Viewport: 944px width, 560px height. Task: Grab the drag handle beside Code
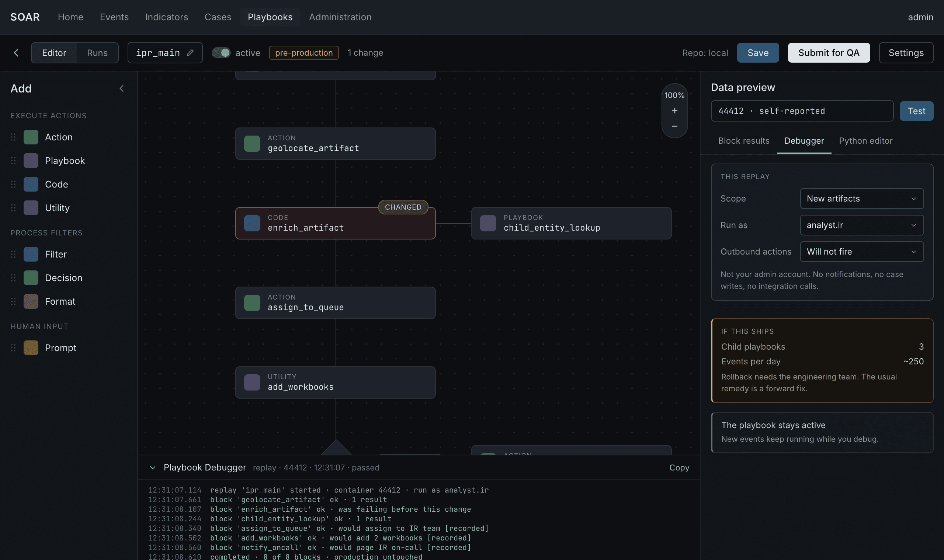[x=13, y=184]
